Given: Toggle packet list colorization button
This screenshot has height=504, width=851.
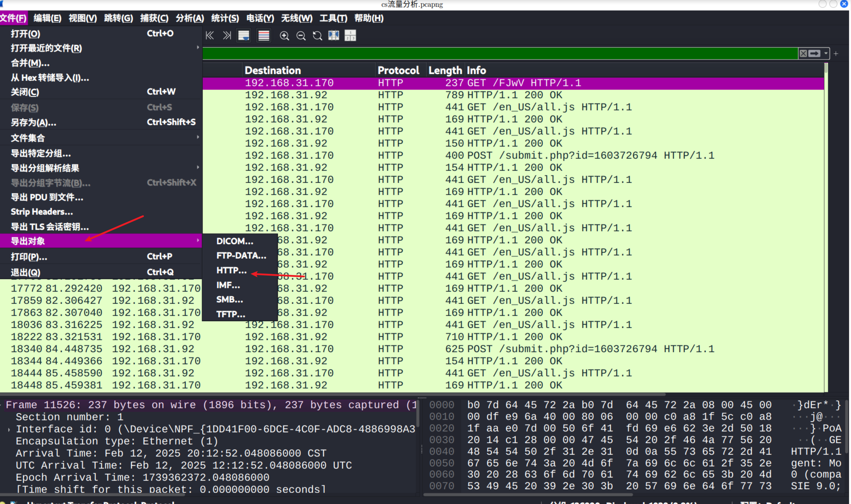Looking at the screenshot, I should [264, 35].
